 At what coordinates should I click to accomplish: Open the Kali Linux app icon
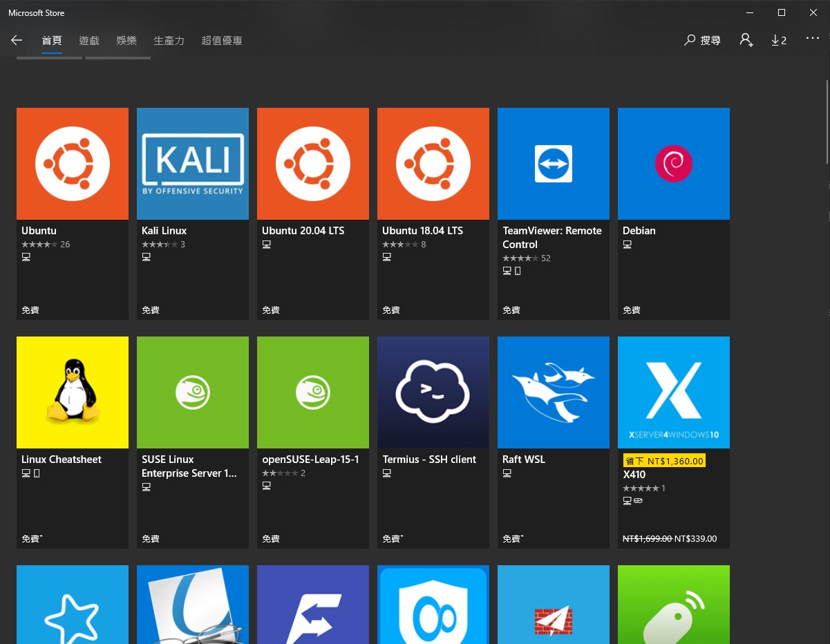[193, 164]
